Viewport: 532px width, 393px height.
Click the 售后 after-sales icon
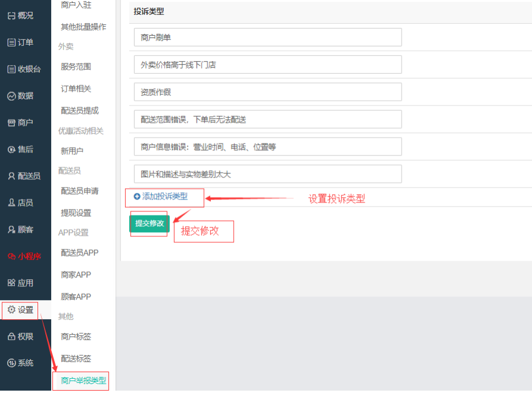click(x=11, y=149)
